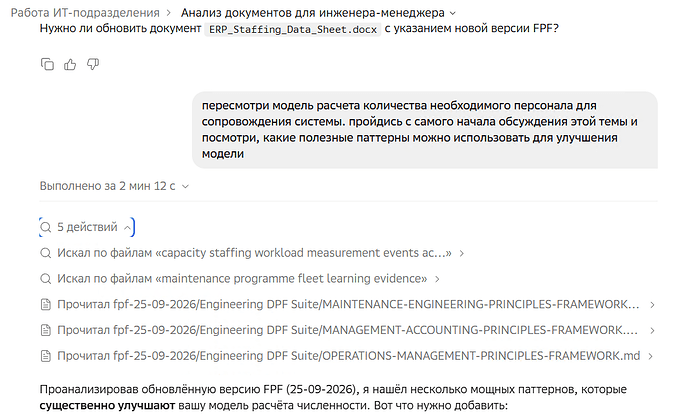This screenshot has width=690, height=419.
Task: Click document icon beside OPERATIONS-MANAGEMENT file
Action: (46, 356)
